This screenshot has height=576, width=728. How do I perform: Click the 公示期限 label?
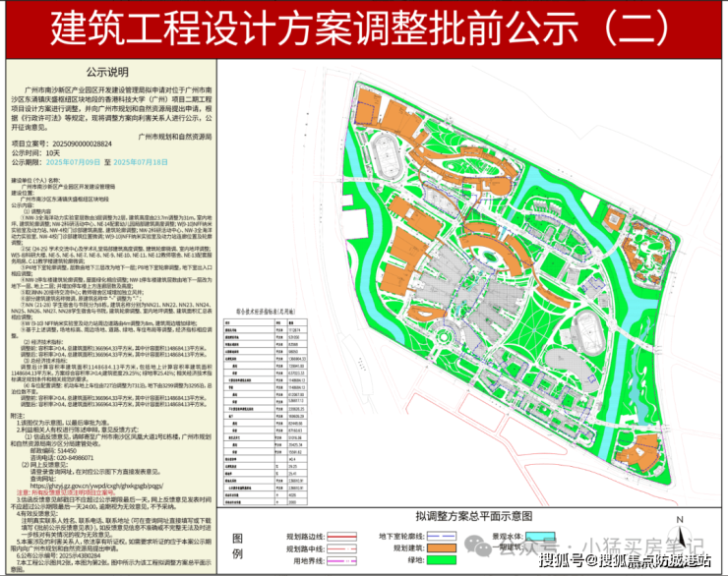point(28,162)
